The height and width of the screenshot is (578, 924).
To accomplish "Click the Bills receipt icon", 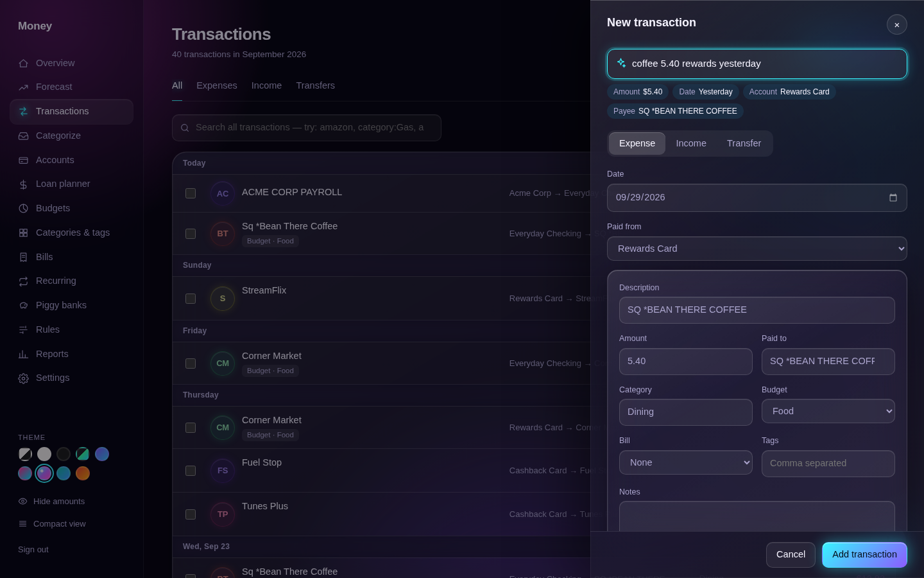I will [x=24, y=258].
